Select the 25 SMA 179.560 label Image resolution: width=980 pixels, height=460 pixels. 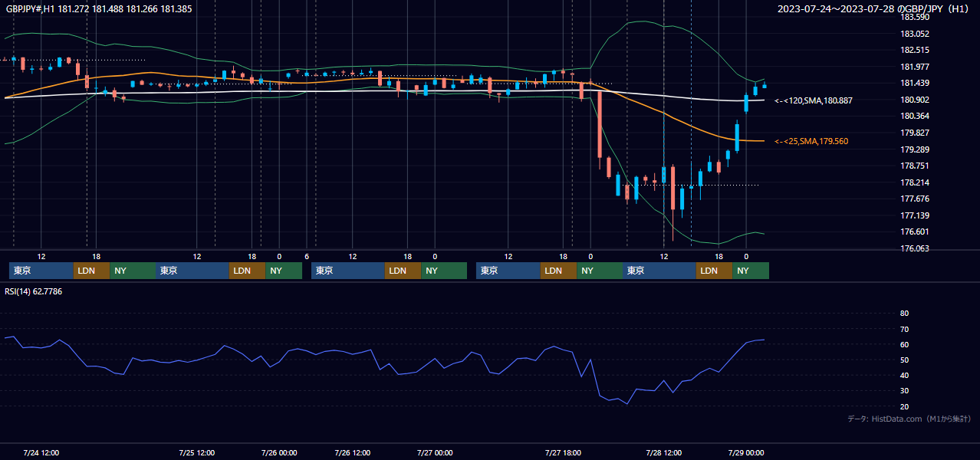coord(811,141)
